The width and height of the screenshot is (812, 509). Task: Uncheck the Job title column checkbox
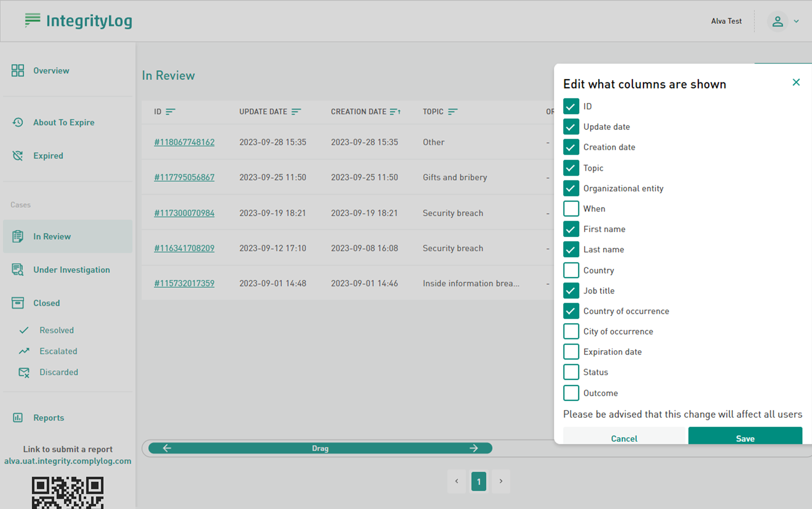point(571,290)
